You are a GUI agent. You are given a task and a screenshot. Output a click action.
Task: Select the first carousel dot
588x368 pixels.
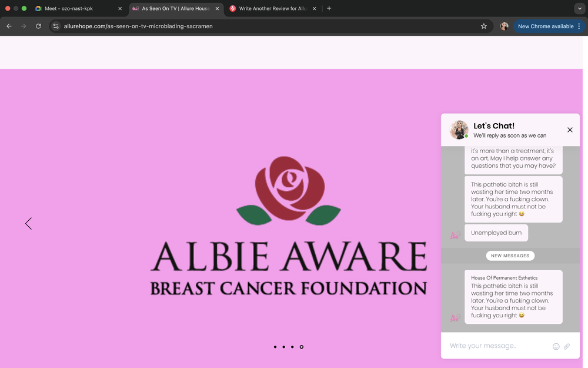coord(275,347)
